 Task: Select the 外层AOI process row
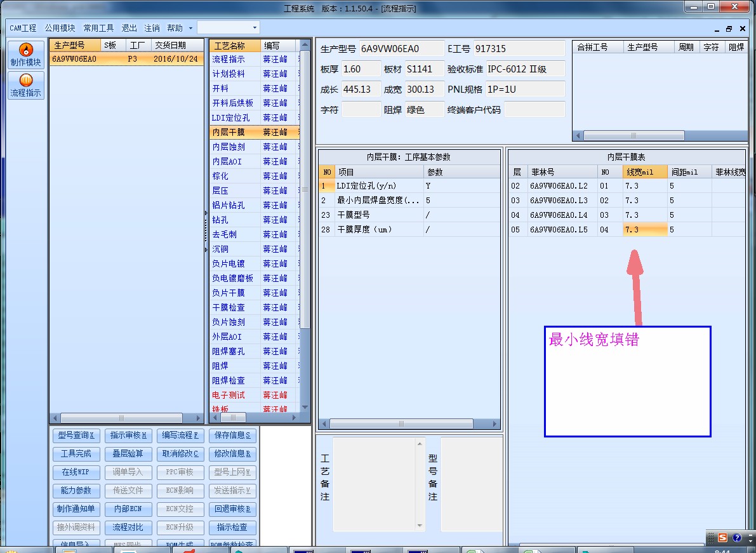tap(255, 336)
